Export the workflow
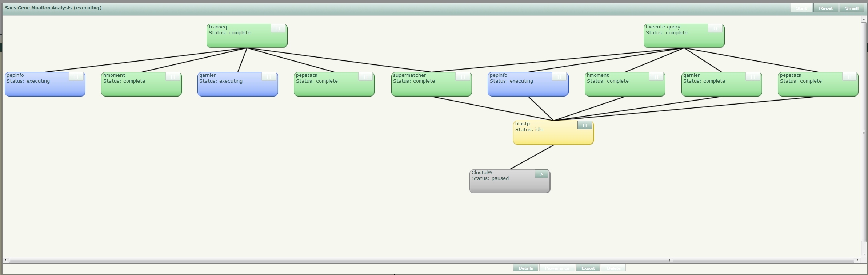 (x=588, y=268)
